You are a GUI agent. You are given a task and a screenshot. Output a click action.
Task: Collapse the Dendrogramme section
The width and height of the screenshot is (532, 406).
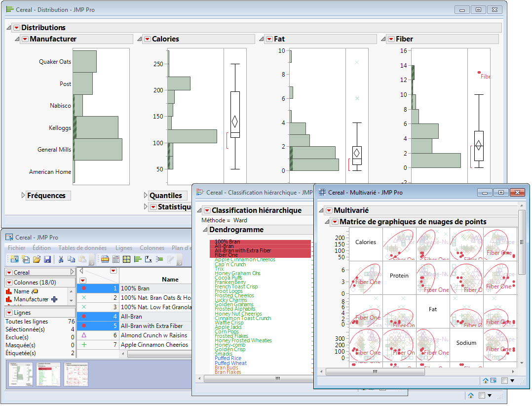coord(205,230)
